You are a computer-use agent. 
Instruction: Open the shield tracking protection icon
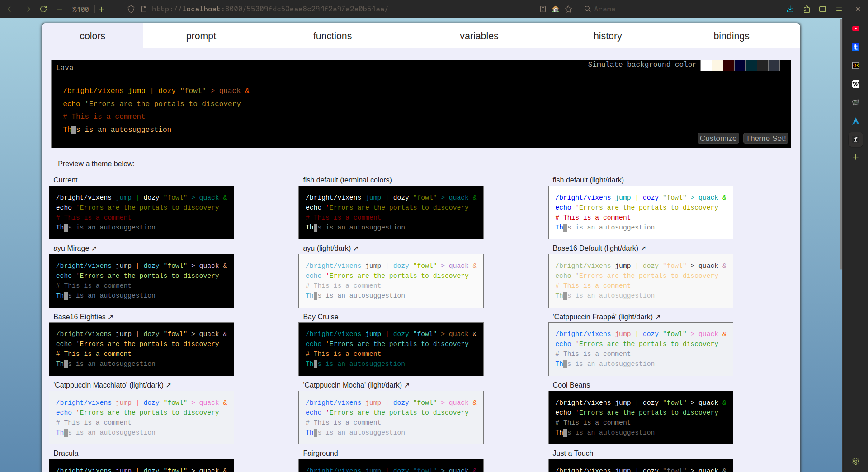tap(131, 9)
